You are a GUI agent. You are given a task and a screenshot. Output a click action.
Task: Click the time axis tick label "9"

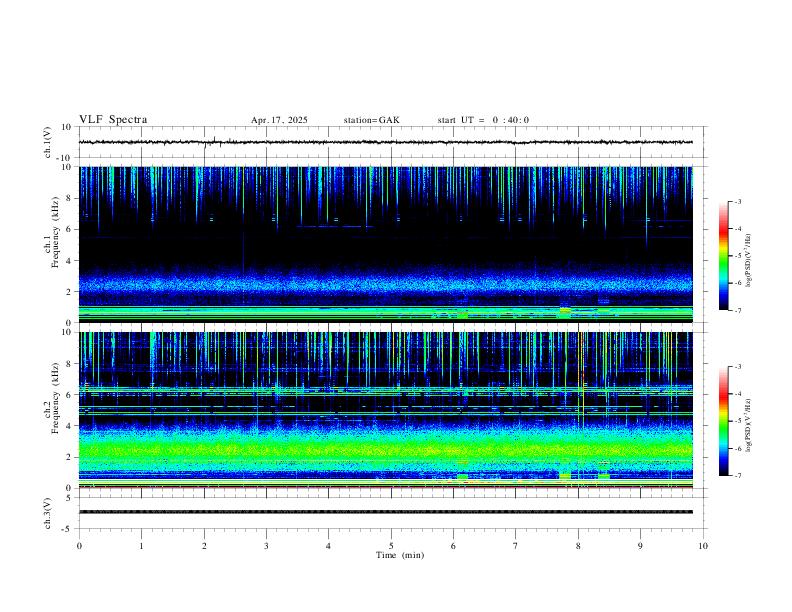640,546
